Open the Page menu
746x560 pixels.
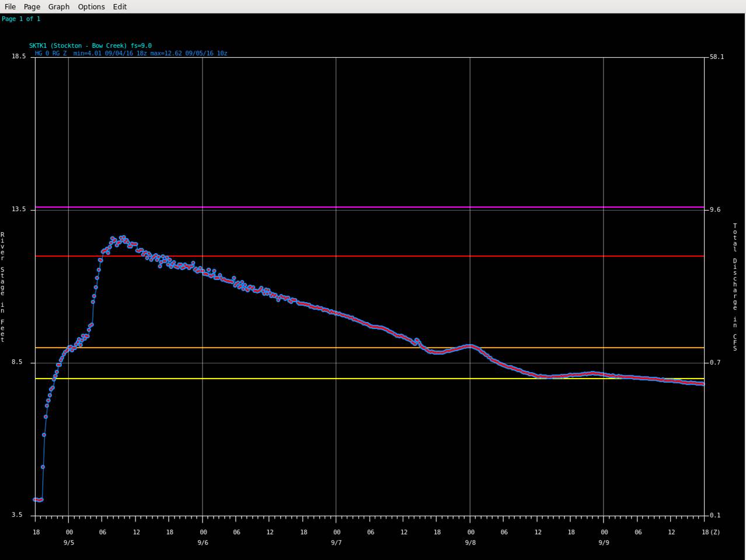tap(32, 6)
